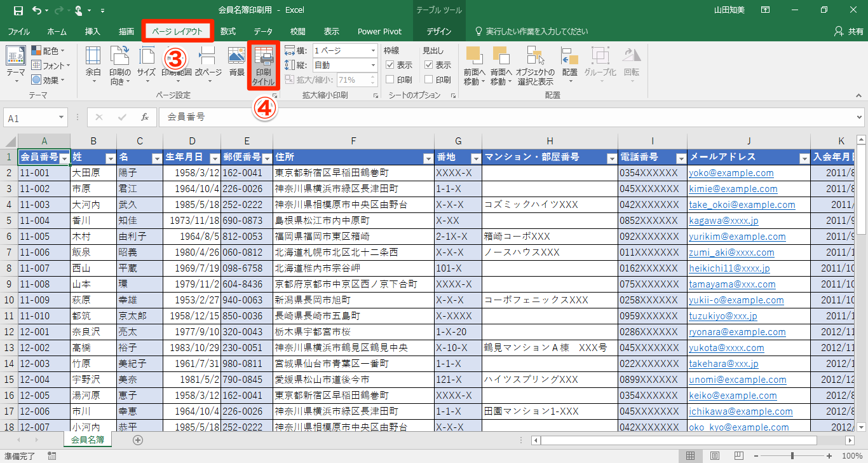Open the yoko@example.com email link
This screenshot has width=868, height=463.
click(731, 173)
